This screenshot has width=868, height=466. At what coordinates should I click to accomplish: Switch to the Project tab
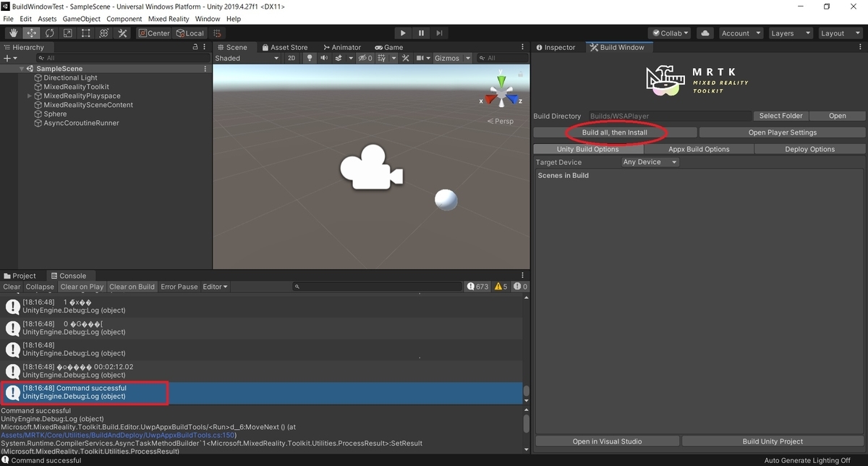[20, 276]
